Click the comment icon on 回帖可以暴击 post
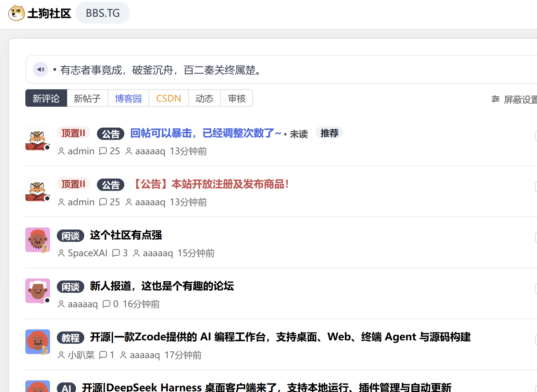Viewport: 537px width, 392px height. click(103, 151)
